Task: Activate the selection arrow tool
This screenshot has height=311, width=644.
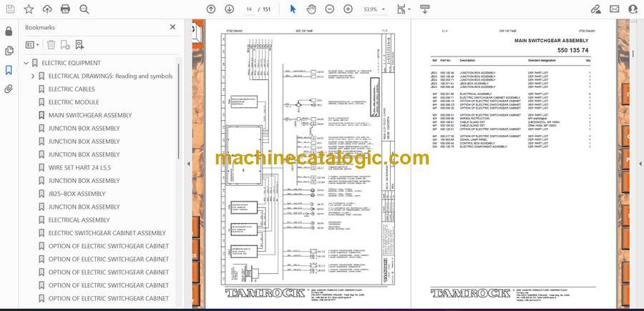Action: click(x=293, y=9)
